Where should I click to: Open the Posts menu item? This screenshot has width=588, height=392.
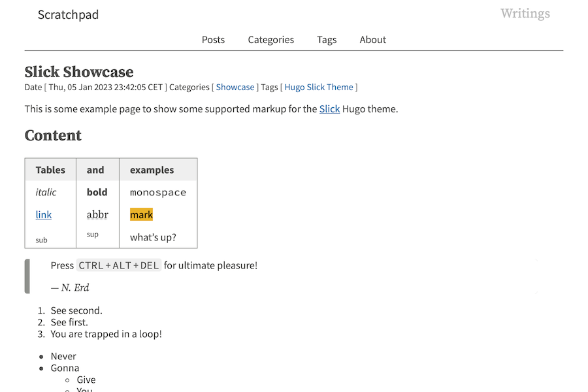(x=213, y=40)
